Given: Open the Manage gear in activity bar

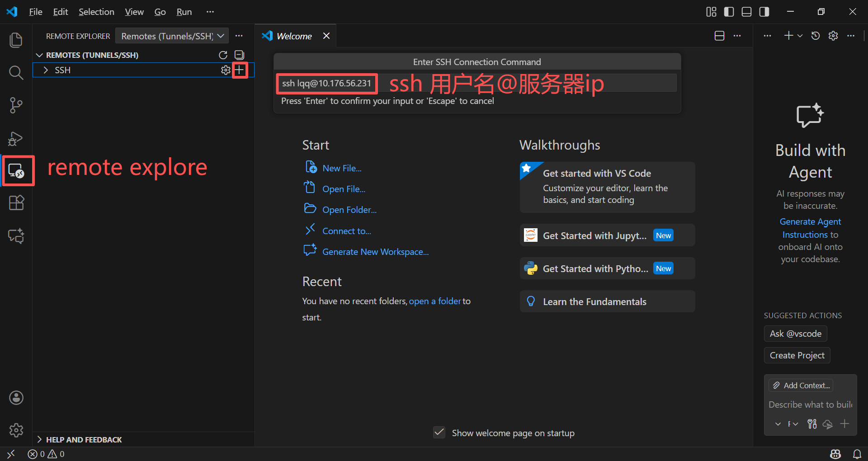Looking at the screenshot, I should (16, 430).
